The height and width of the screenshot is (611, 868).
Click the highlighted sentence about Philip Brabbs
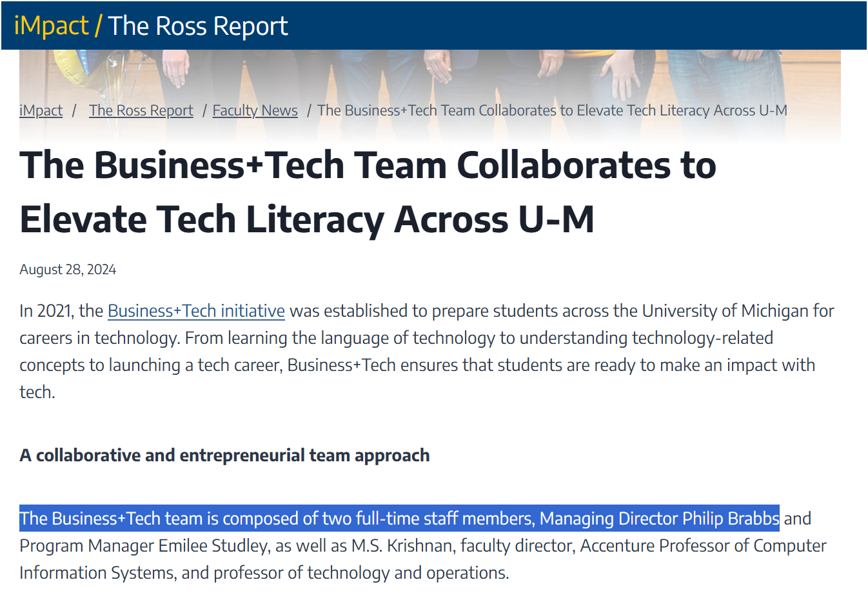tap(399, 519)
